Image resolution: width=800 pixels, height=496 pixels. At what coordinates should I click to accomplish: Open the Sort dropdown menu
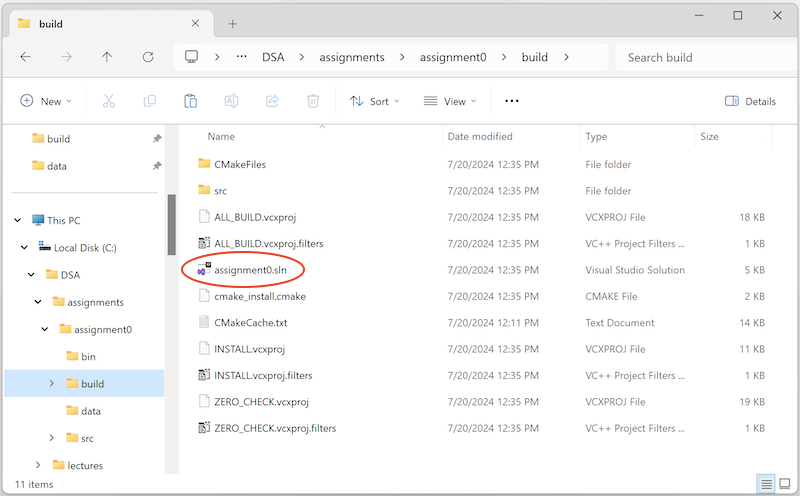(x=374, y=101)
